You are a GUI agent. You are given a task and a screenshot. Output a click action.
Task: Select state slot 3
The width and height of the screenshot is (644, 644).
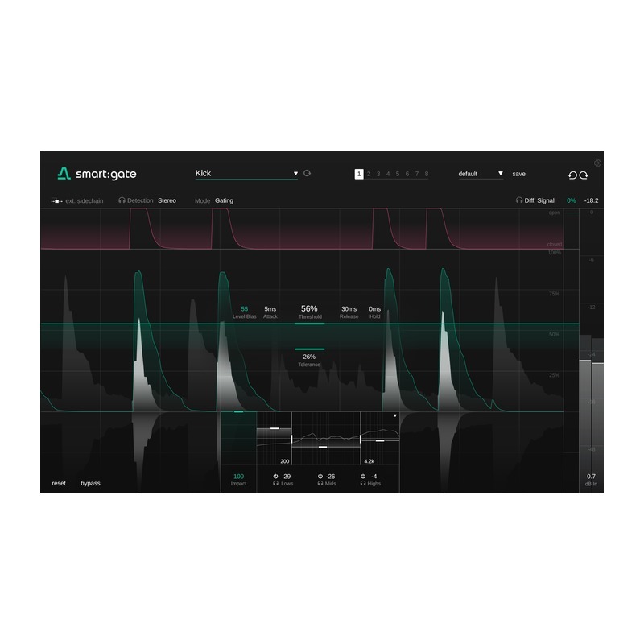pos(378,174)
